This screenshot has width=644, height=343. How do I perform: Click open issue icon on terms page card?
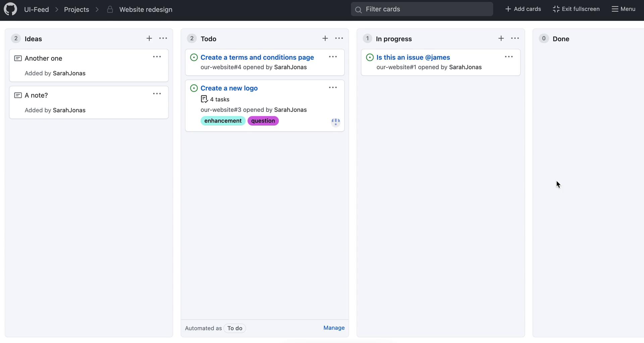coord(194,57)
